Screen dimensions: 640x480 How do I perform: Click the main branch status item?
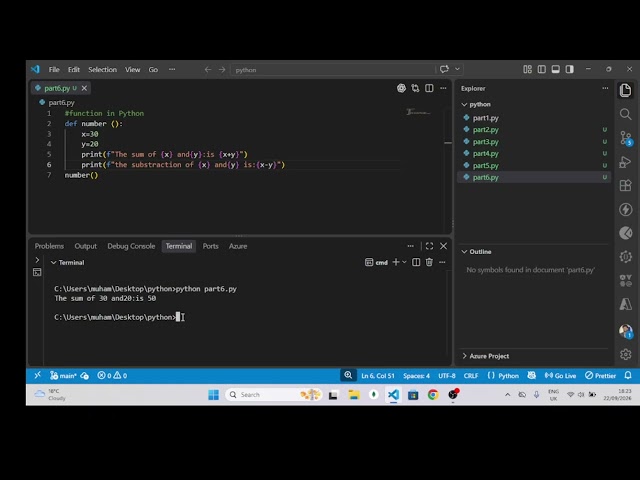click(x=63, y=376)
